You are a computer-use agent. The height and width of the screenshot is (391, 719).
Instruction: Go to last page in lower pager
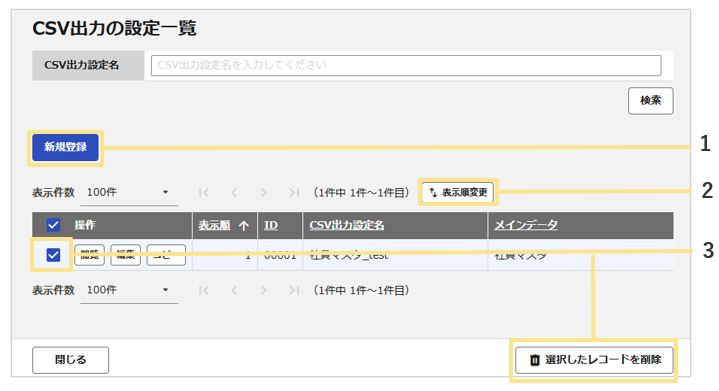tap(294, 291)
